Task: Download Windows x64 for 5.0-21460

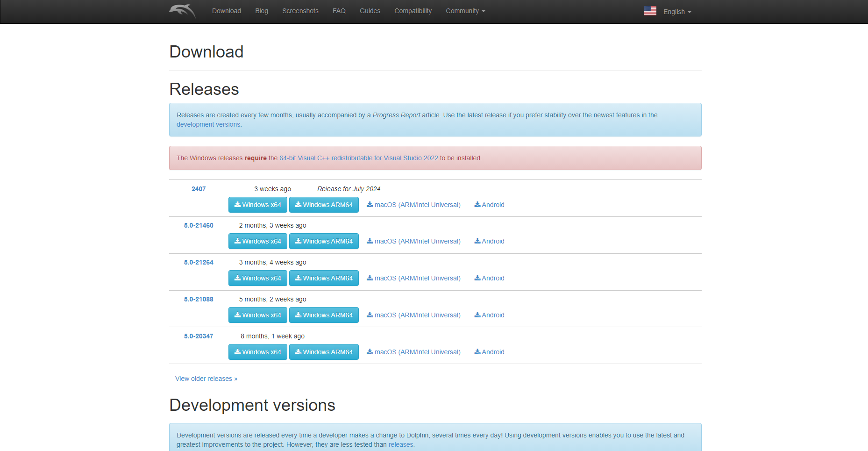Action: point(258,241)
